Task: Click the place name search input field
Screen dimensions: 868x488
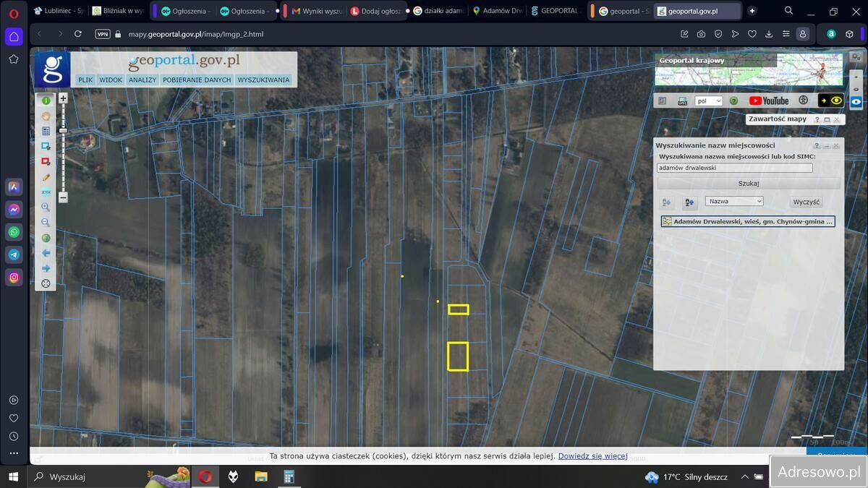Action: (x=734, y=168)
